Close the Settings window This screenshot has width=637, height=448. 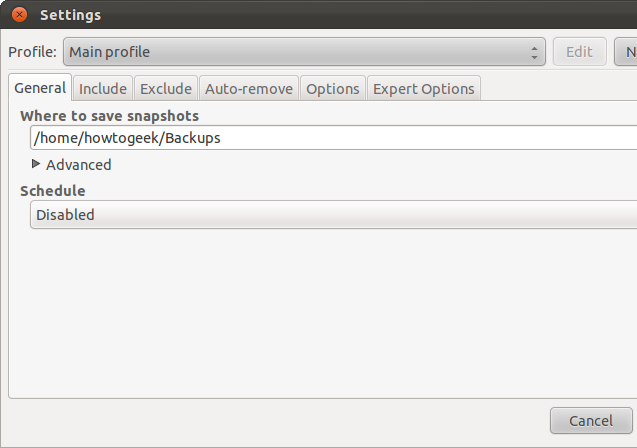coord(19,15)
